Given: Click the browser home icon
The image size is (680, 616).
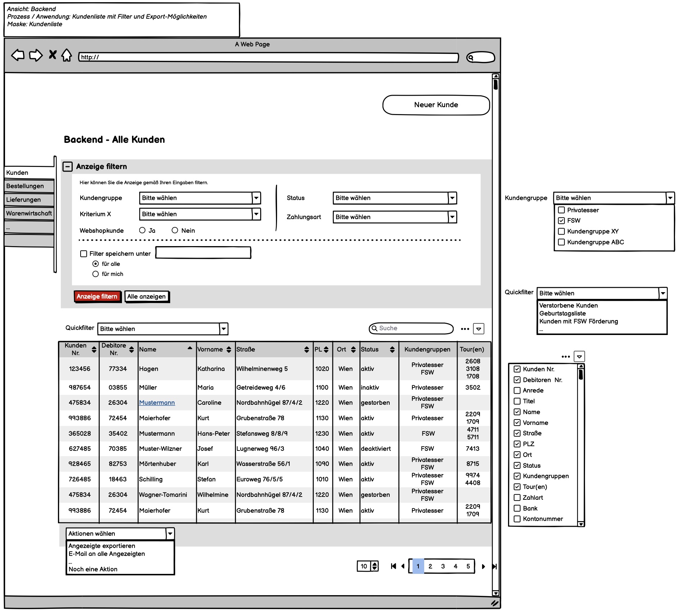Looking at the screenshot, I should pyautogui.click(x=67, y=55).
